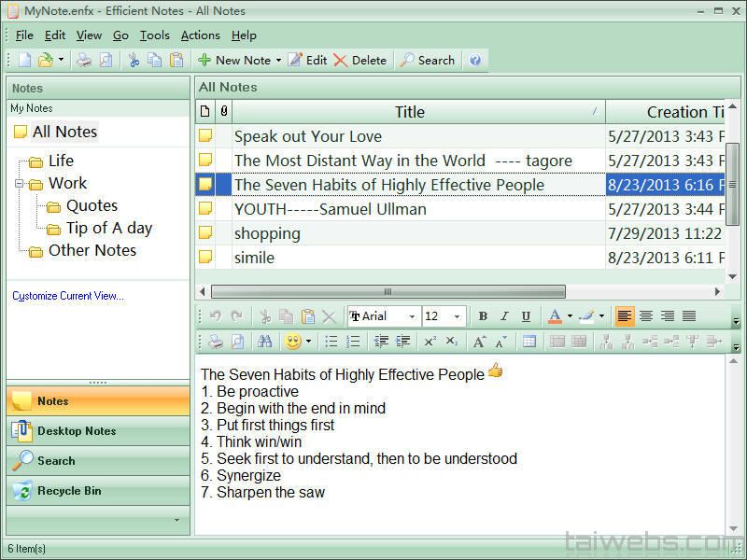Click the bullet list icon
Screen dimensions: 747x560
pos(331,342)
